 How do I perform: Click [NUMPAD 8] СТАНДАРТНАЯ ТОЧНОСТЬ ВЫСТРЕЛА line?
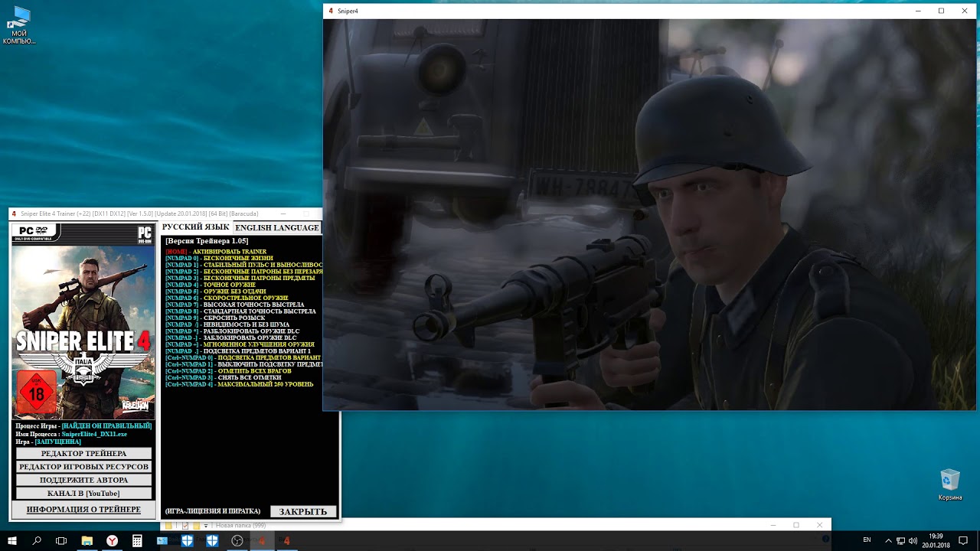tap(240, 311)
